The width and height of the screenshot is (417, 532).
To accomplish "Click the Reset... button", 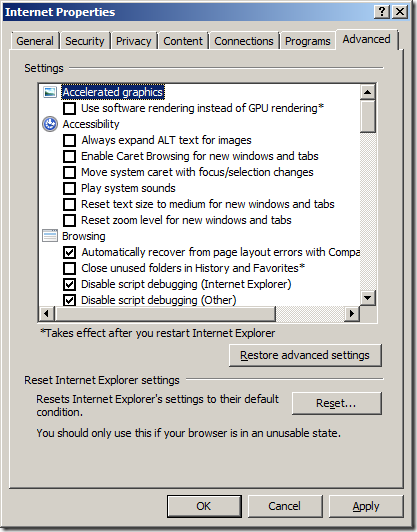I will (336, 403).
